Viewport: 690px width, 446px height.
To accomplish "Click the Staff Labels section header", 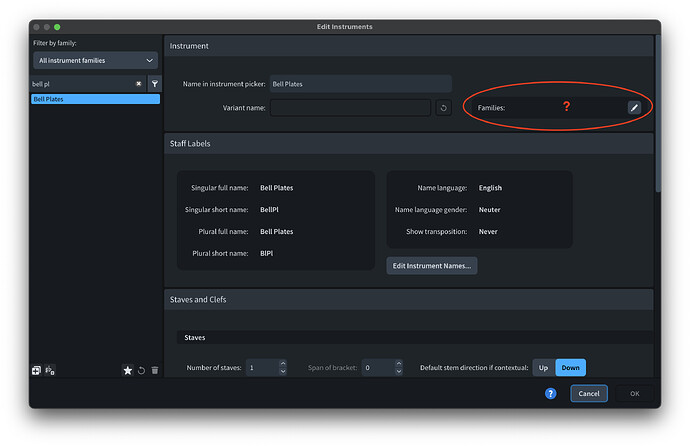I will tap(408, 143).
